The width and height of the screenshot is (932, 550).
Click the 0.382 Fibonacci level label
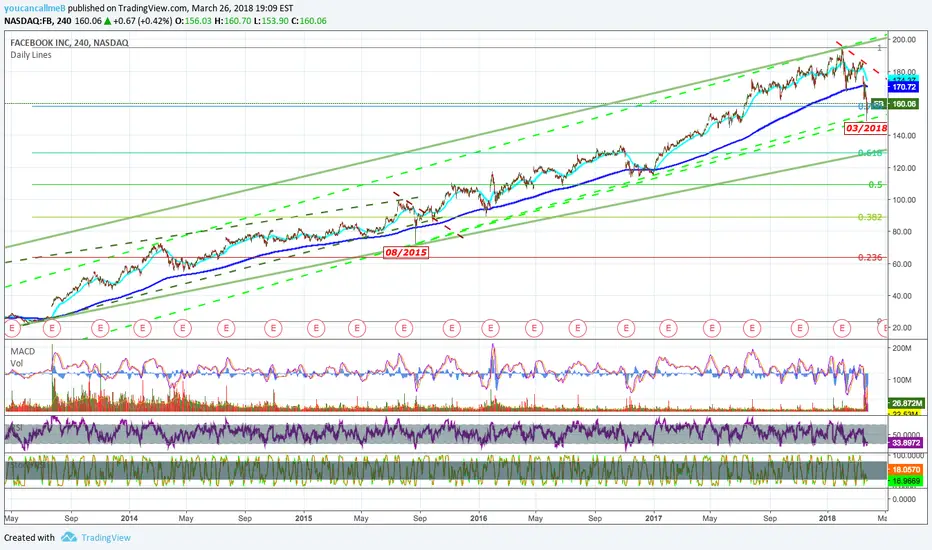[870, 217]
